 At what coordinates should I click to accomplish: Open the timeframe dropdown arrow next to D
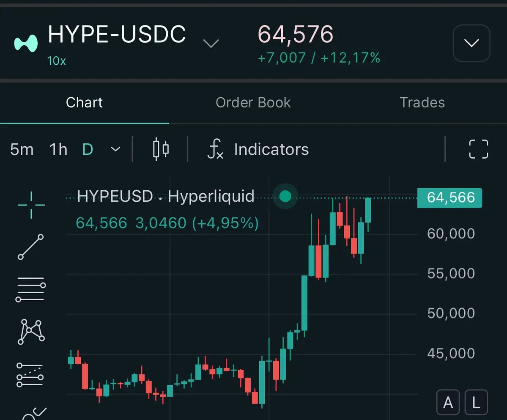(115, 149)
